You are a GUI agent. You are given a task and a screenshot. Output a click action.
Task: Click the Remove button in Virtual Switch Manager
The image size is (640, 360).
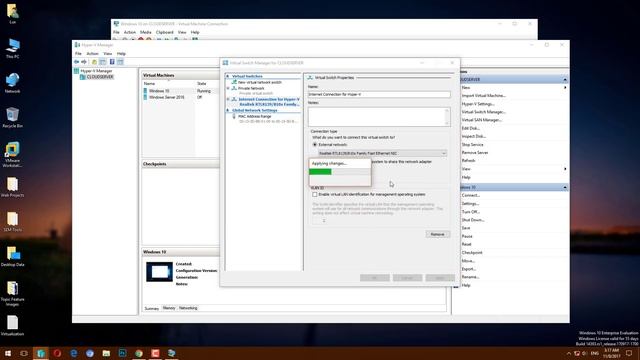438,234
